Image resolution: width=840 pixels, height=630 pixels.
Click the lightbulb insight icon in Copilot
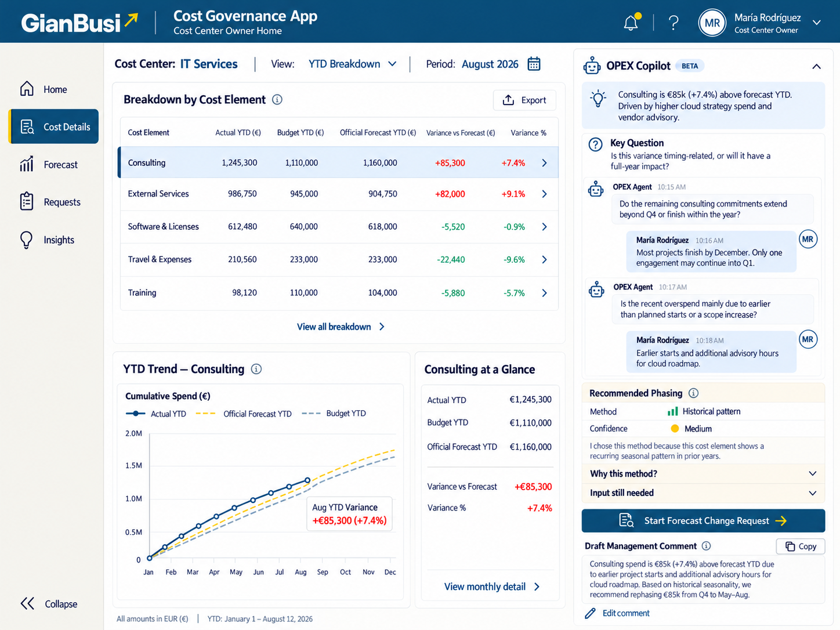[598, 99]
